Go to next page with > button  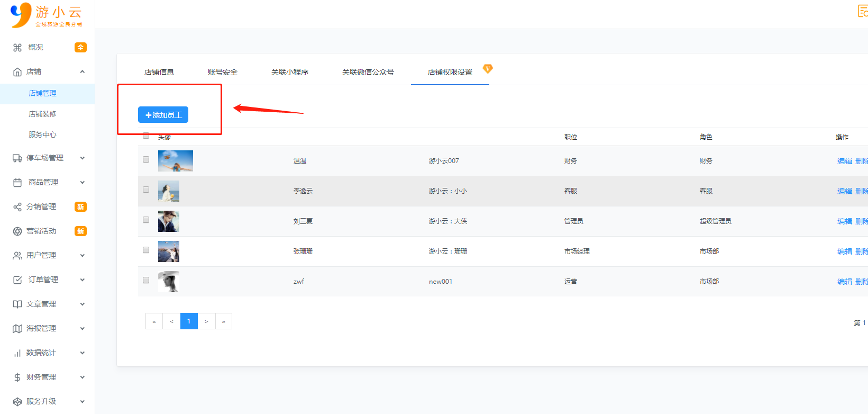pos(206,321)
